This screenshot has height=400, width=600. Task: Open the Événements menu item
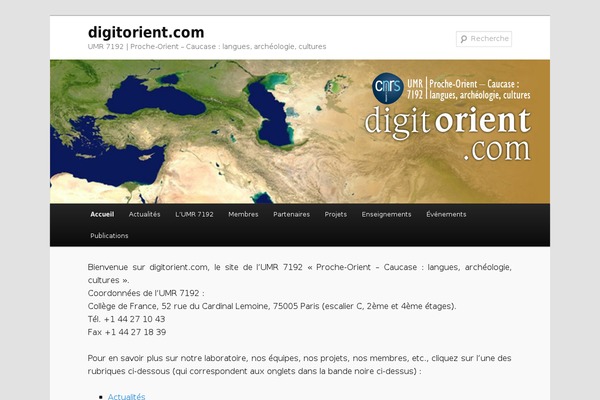coord(446,214)
